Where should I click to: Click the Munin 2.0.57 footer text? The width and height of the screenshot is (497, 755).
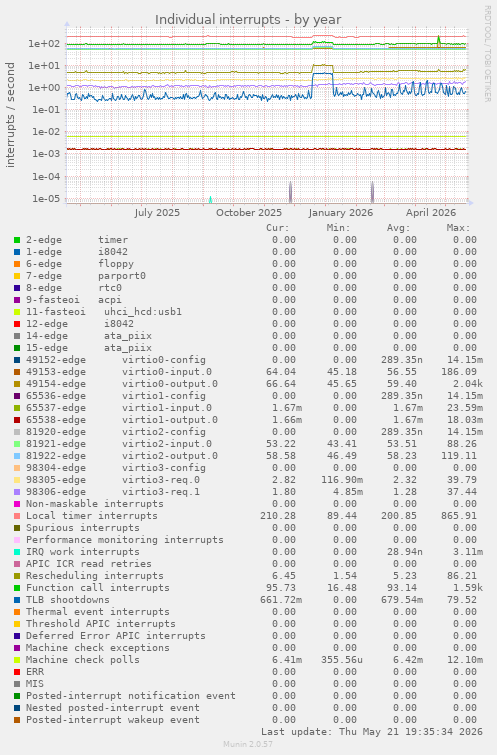point(248,744)
